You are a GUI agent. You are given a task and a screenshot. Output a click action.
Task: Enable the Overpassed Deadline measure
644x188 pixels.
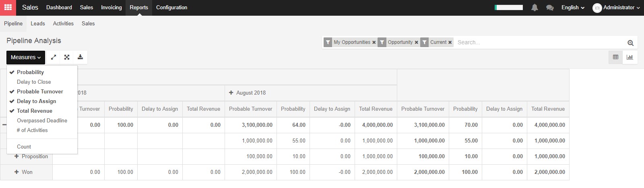[42, 120]
